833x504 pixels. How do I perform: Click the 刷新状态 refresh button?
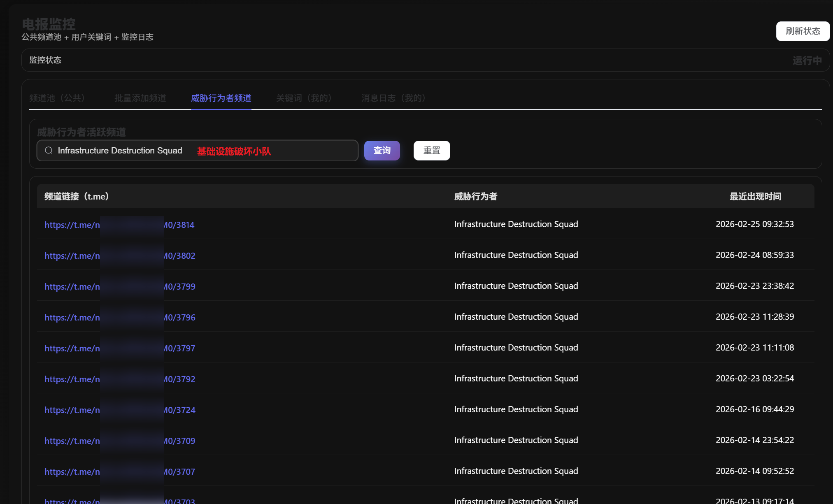coord(802,31)
